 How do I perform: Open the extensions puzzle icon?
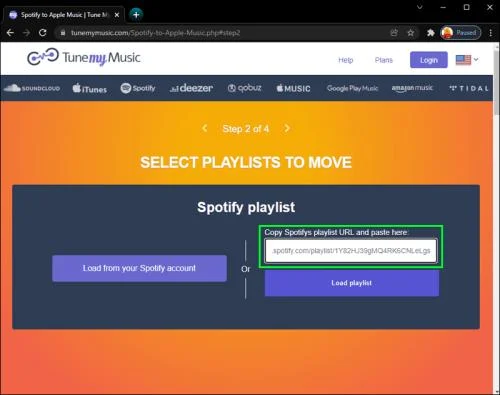(431, 33)
